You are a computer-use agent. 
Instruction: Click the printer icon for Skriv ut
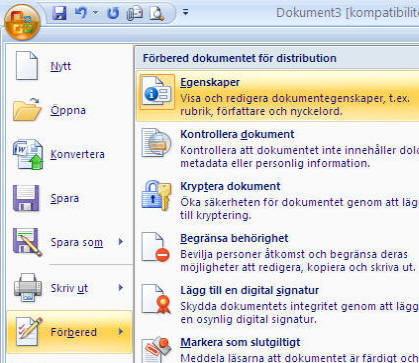click(28, 287)
